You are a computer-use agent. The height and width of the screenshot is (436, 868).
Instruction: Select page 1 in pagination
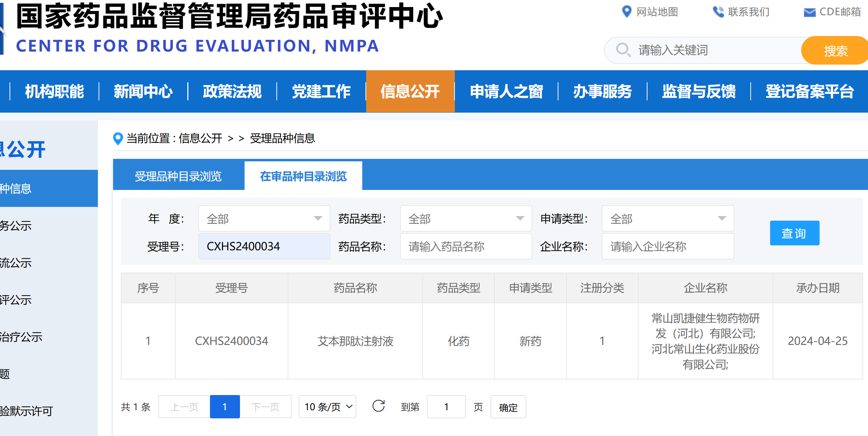click(x=225, y=407)
